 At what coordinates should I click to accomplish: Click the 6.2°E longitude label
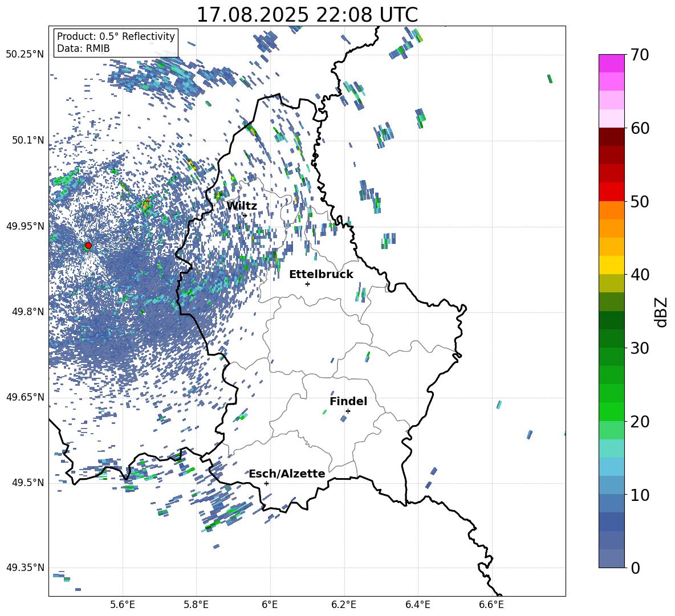point(344,605)
